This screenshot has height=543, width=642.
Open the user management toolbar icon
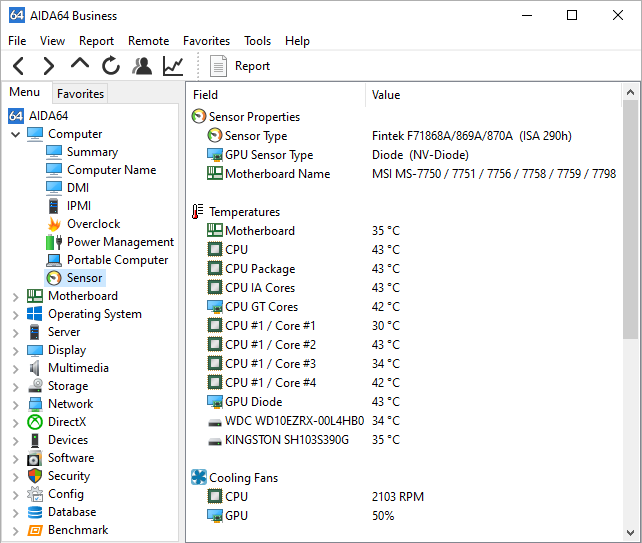(142, 66)
